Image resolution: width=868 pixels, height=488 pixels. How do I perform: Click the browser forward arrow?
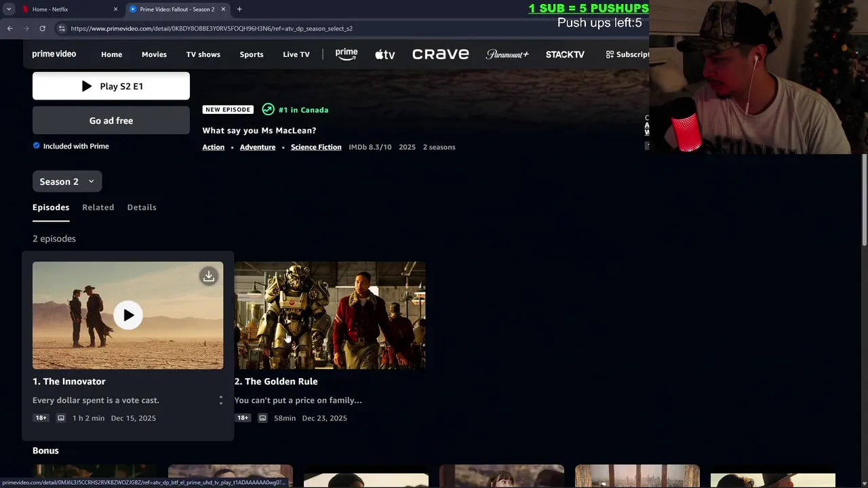tap(26, 28)
